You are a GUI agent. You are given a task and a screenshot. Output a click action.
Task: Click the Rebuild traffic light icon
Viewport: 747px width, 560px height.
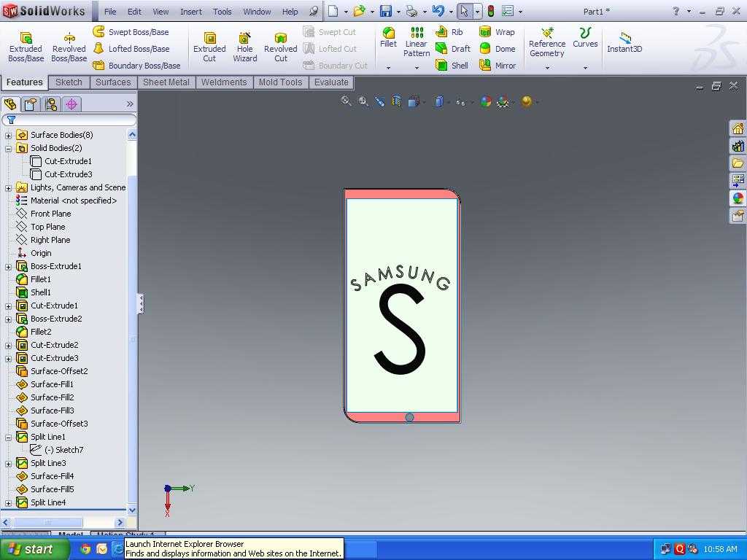pyautogui.click(x=491, y=11)
